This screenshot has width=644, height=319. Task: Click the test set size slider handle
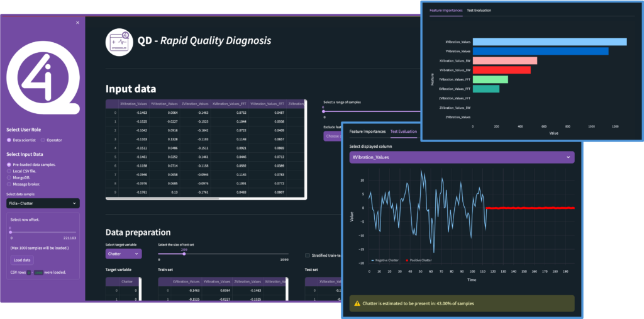point(184,254)
